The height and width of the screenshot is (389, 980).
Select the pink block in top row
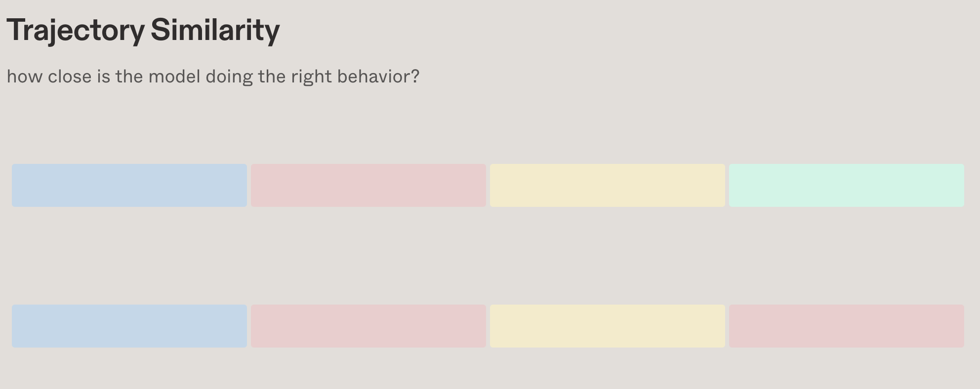[368, 186]
